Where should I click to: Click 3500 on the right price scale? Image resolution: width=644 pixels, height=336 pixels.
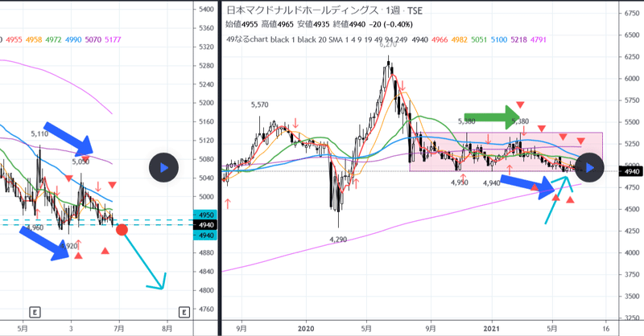[632, 296]
